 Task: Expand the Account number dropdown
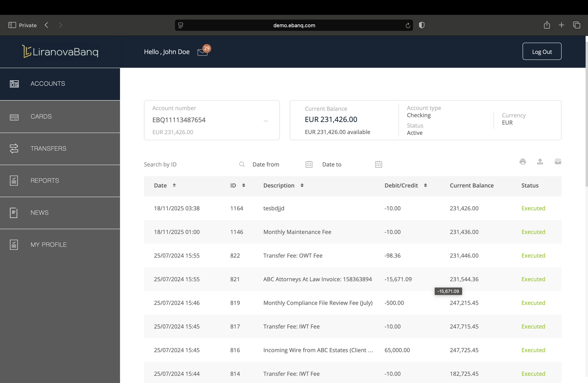click(266, 121)
